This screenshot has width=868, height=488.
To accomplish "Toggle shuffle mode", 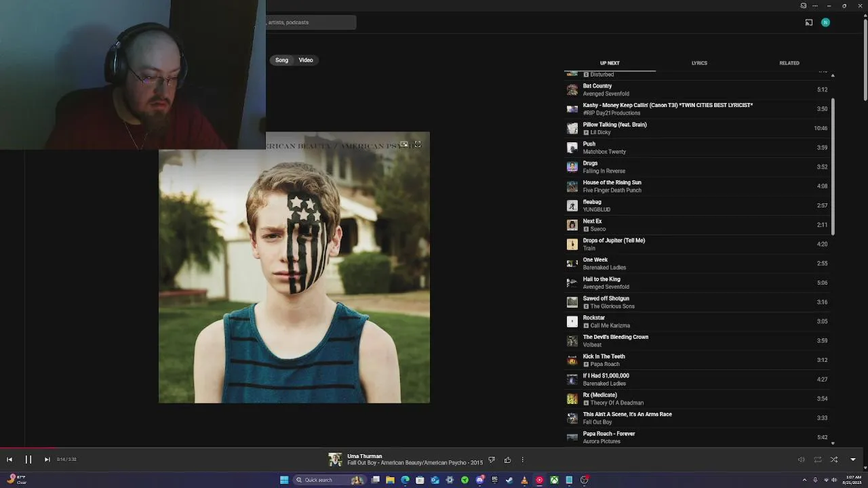I will click(x=834, y=460).
